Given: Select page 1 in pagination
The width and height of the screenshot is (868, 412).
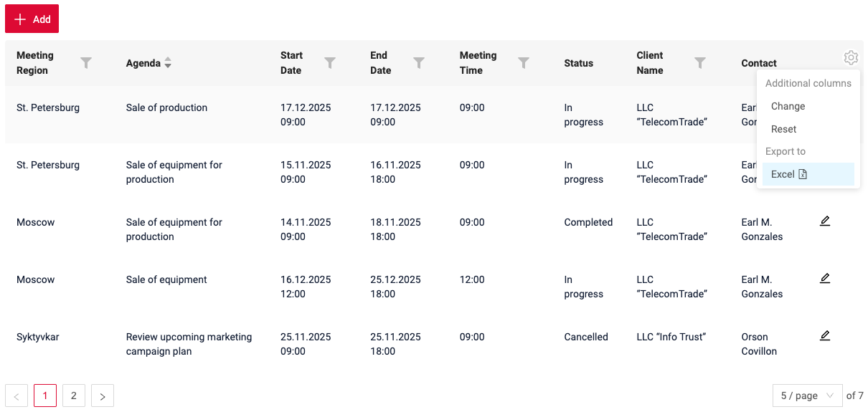Looking at the screenshot, I should (45, 396).
